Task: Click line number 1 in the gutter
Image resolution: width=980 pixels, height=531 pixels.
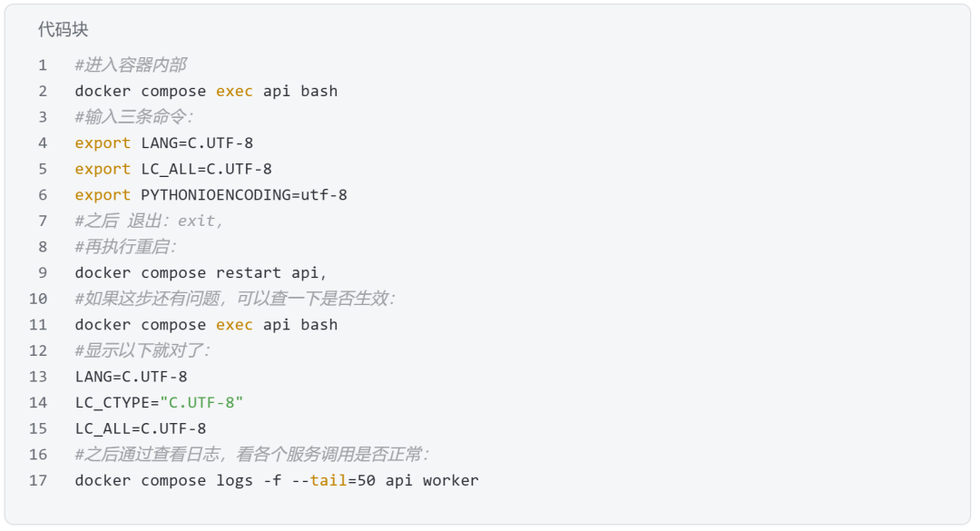Action: click(43, 65)
